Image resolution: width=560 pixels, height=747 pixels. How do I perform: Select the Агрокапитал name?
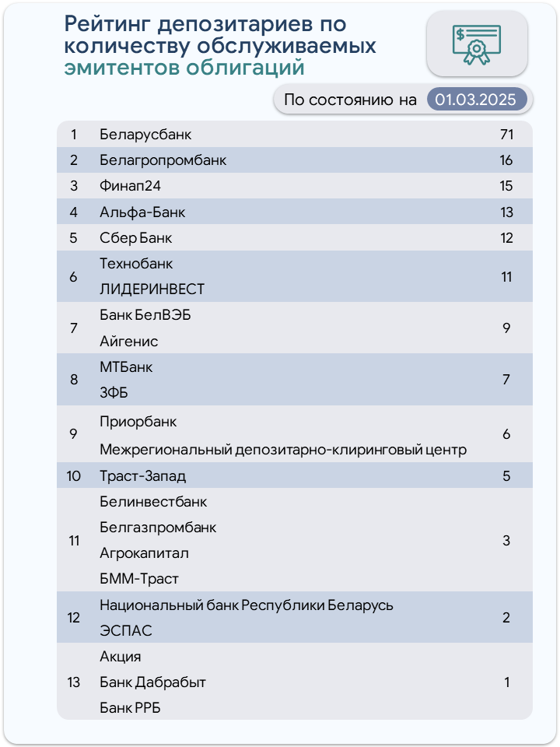point(144,553)
